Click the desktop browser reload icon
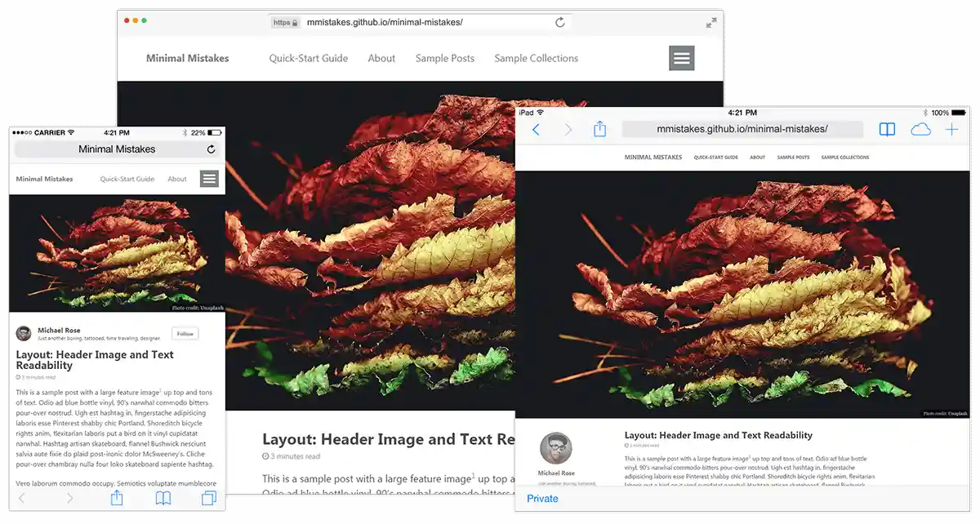Image resolution: width=980 pixels, height=524 pixels. click(x=559, y=23)
